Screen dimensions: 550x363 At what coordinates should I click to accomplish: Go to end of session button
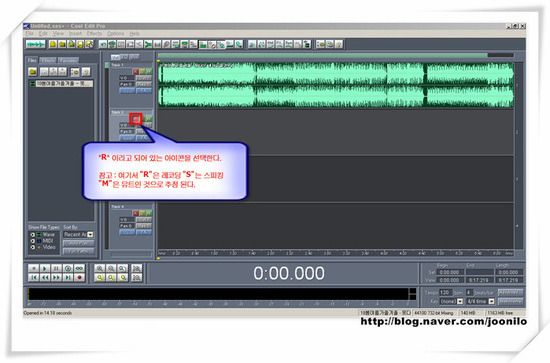(x=68, y=277)
